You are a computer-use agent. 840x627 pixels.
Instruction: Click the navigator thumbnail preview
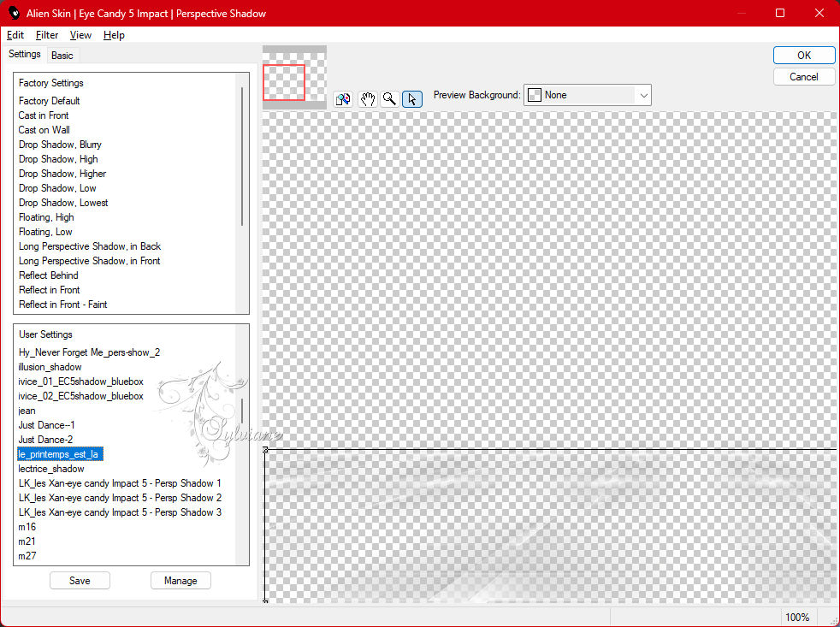click(x=294, y=77)
